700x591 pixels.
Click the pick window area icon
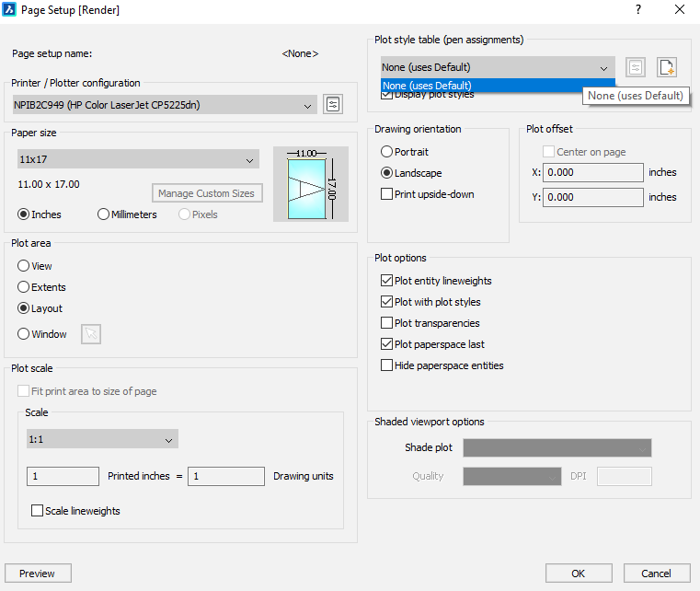91,334
